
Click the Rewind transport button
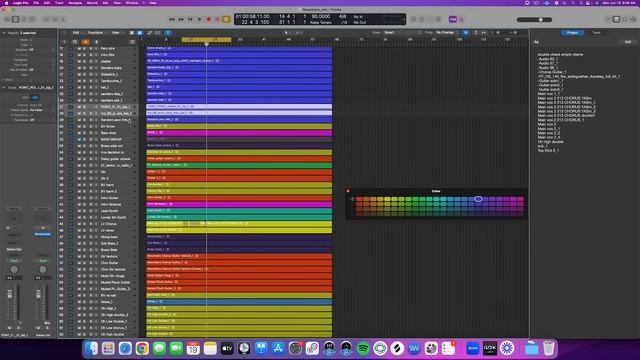[x=172, y=19]
